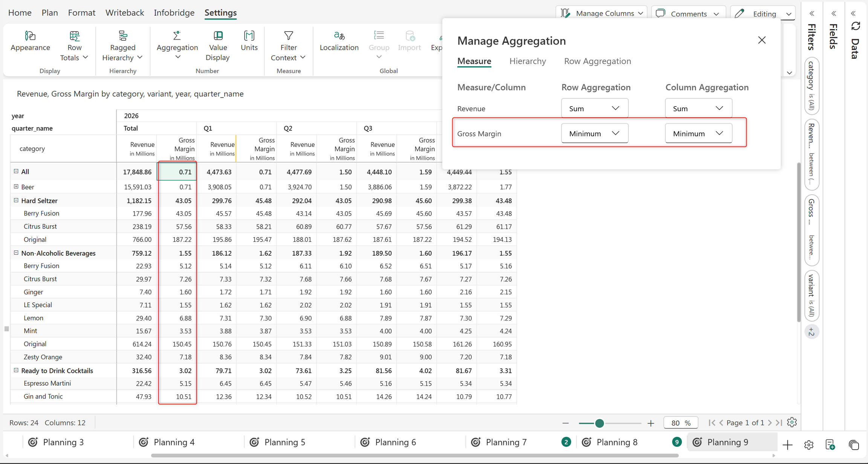868x464 pixels.
Task: Open the Writeback ribbon tab
Action: [x=125, y=12]
